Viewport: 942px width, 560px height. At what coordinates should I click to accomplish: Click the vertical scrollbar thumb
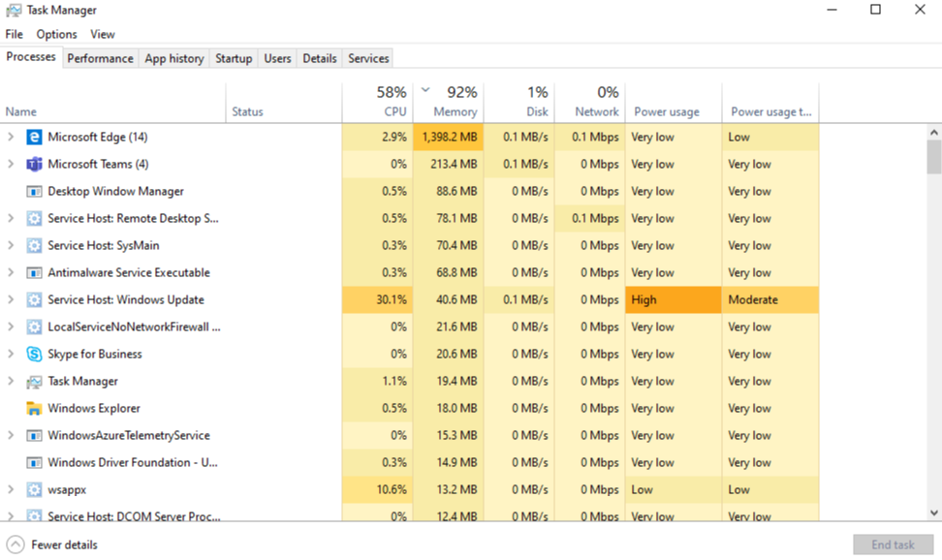coord(933,157)
